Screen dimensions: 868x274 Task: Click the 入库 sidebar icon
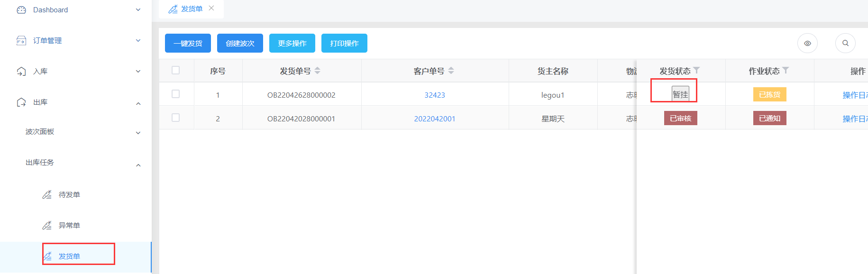coord(21,72)
